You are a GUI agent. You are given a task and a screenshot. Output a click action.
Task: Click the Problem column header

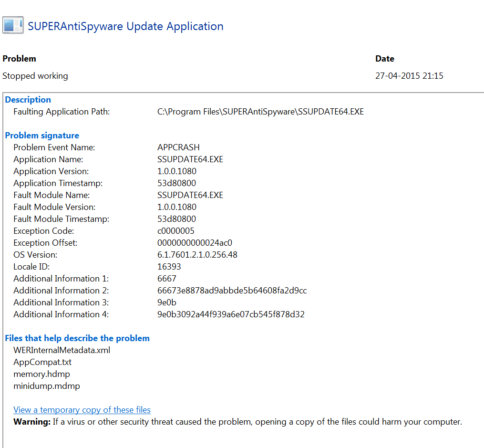19,58
